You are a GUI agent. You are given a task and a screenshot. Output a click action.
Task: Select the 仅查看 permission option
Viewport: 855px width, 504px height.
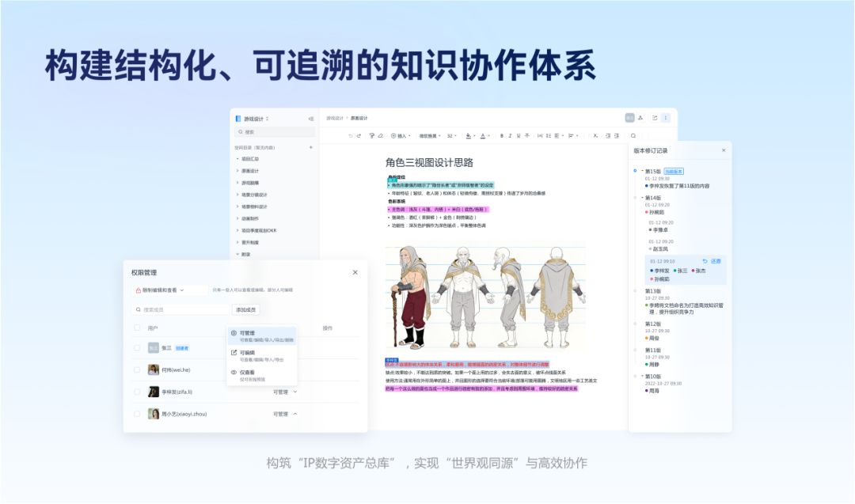[x=247, y=371]
